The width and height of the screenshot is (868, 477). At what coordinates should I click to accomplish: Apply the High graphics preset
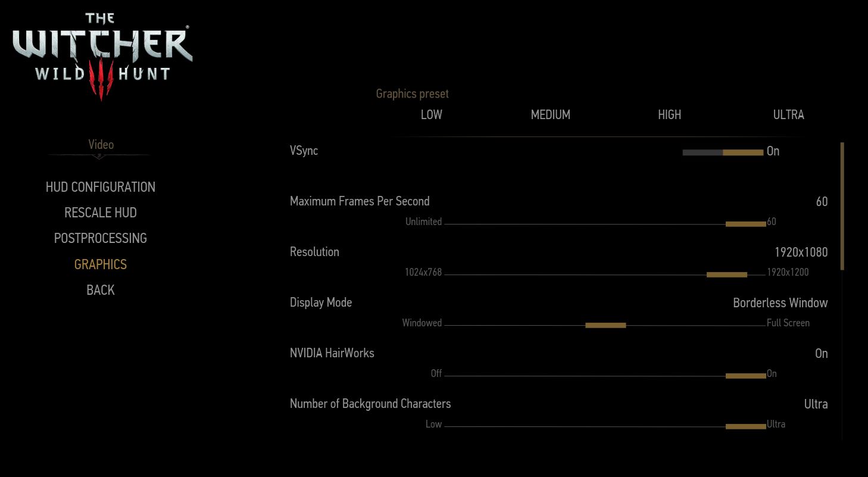(x=670, y=114)
